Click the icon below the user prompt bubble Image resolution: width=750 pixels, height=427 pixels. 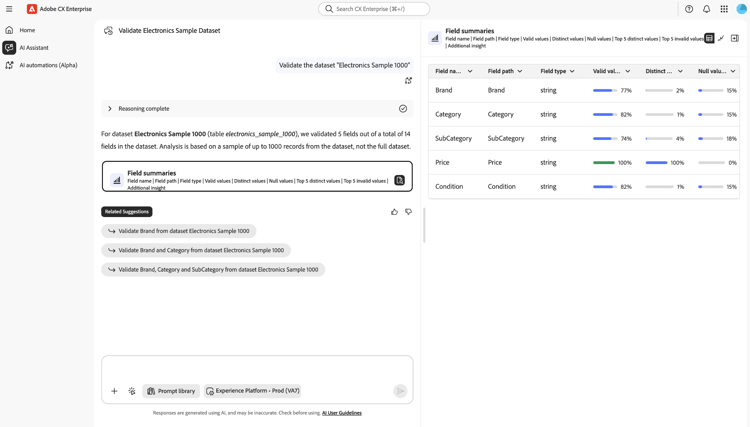tap(408, 81)
